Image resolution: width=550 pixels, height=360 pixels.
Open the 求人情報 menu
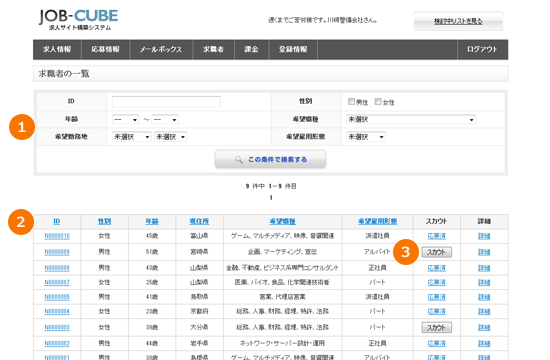(x=57, y=49)
